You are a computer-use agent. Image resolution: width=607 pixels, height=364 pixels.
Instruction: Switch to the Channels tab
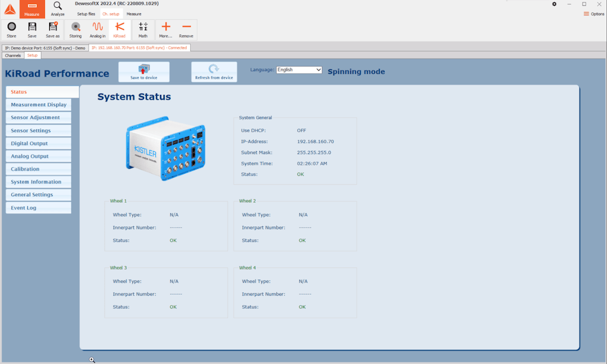[x=13, y=55]
